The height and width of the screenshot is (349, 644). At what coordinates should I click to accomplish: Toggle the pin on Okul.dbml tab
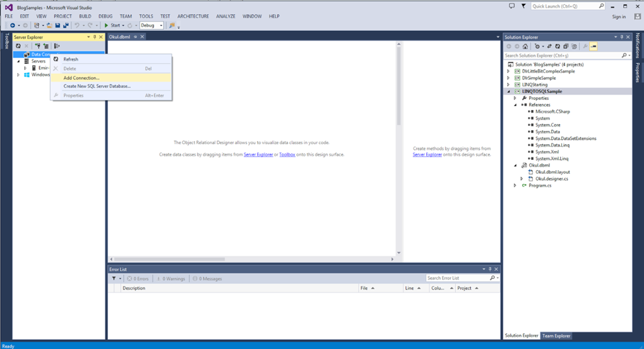pyautogui.click(x=135, y=37)
